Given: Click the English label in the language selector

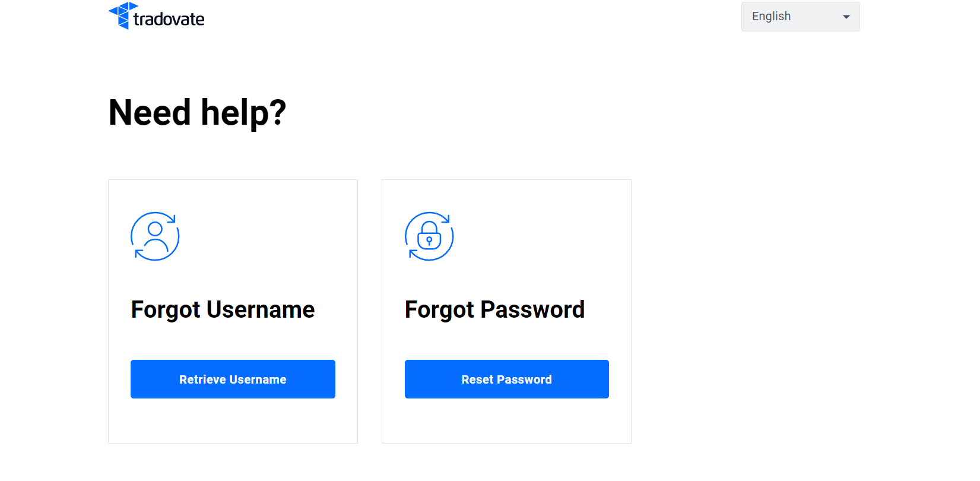Looking at the screenshot, I should (x=770, y=16).
